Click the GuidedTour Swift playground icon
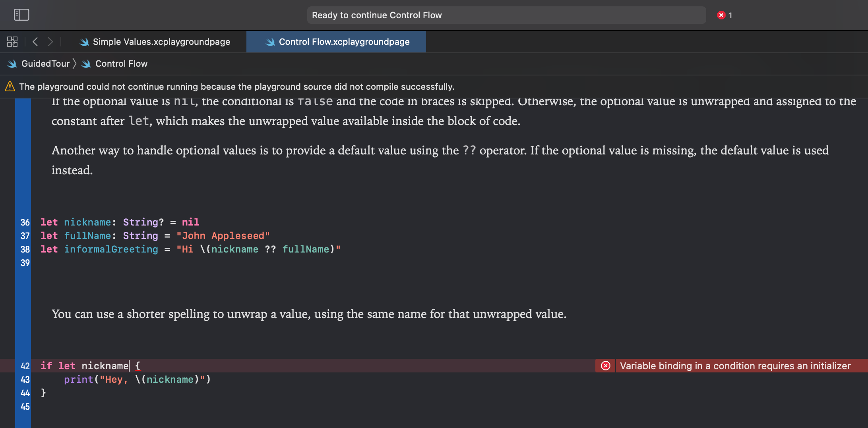 tap(12, 64)
